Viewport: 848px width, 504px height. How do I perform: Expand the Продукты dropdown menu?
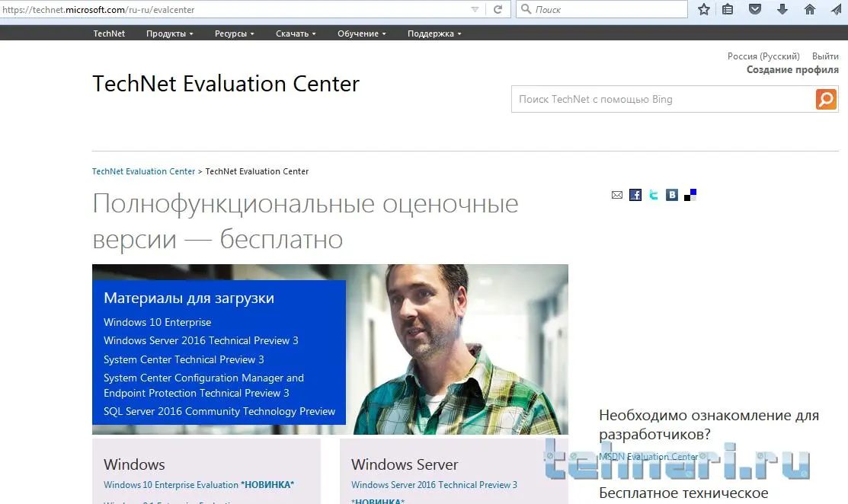(169, 33)
